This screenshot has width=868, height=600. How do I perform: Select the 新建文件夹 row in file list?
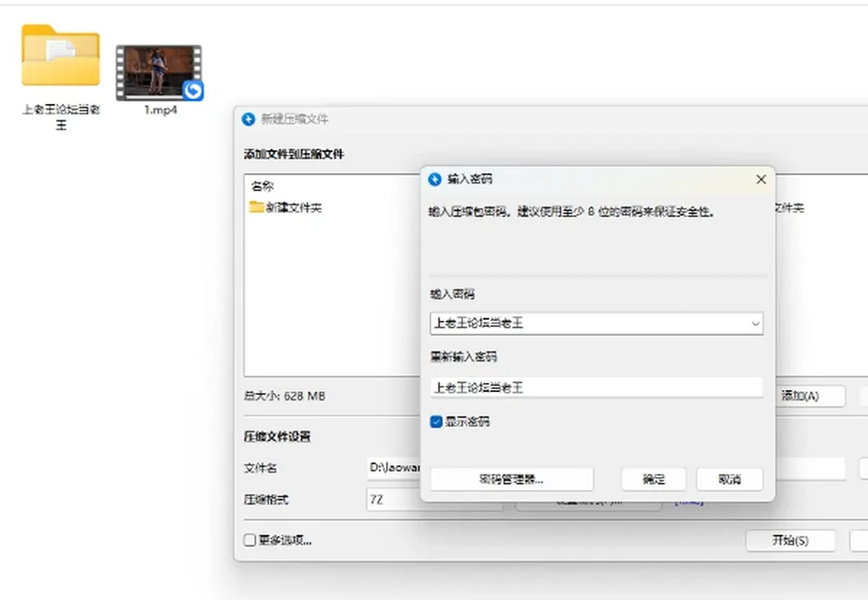point(286,207)
